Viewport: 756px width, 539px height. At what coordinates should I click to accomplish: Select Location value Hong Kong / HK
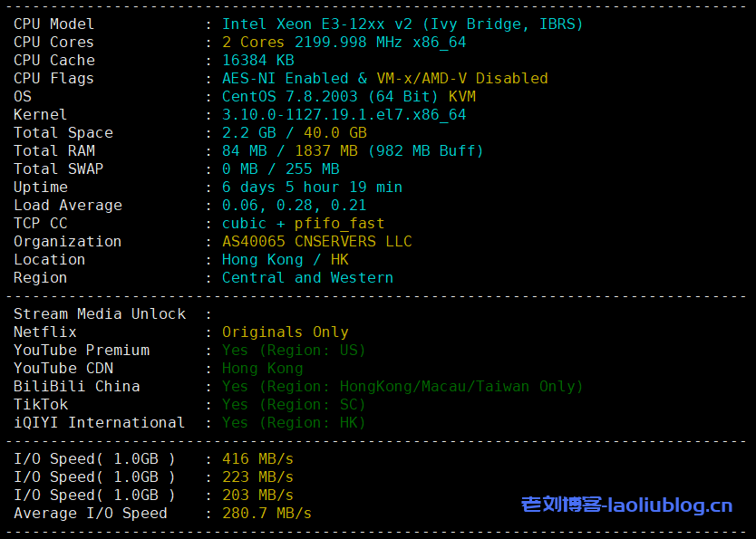click(285, 260)
